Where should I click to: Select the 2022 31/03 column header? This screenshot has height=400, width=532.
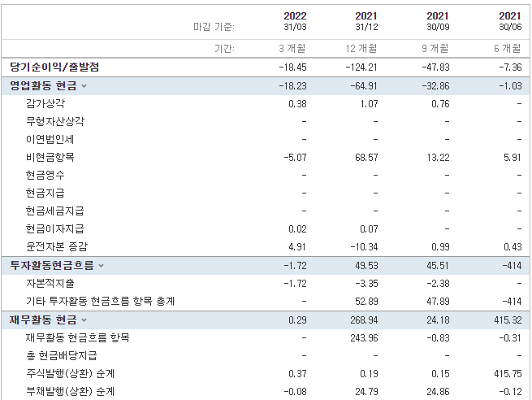coord(295,21)
